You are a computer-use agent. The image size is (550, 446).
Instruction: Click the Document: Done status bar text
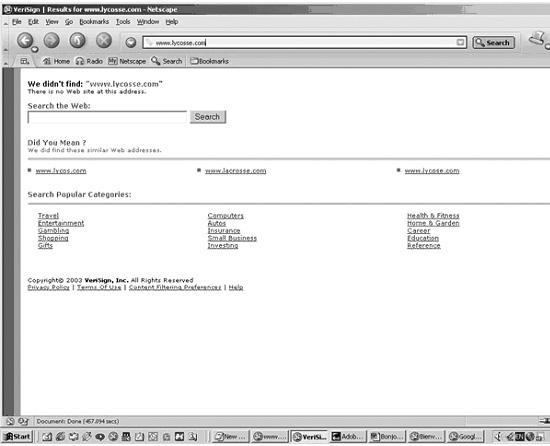tap(78, 421)
